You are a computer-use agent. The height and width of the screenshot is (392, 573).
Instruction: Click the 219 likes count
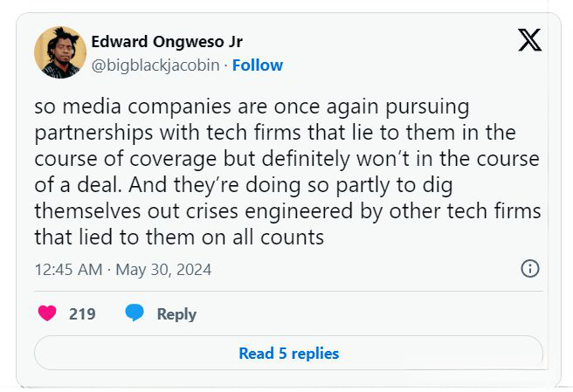click(x=82, y=314)
